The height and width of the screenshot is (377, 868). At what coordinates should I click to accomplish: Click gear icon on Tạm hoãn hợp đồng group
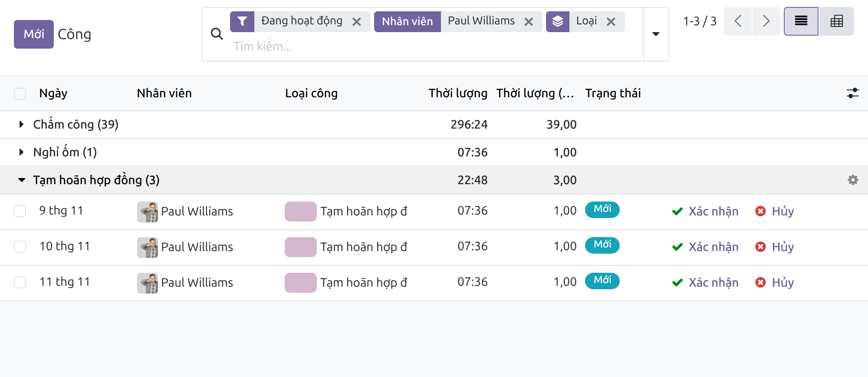tap(853, 180)
